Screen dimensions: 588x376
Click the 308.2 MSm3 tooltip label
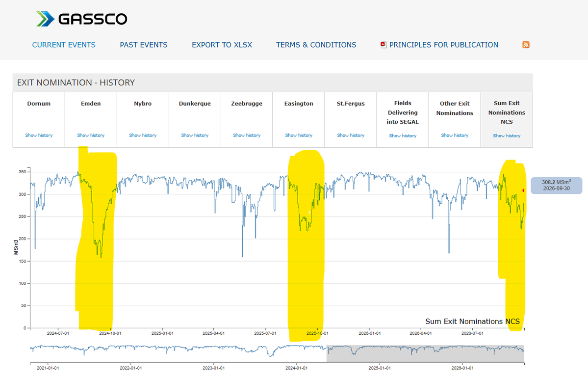[x=557, y=186]
